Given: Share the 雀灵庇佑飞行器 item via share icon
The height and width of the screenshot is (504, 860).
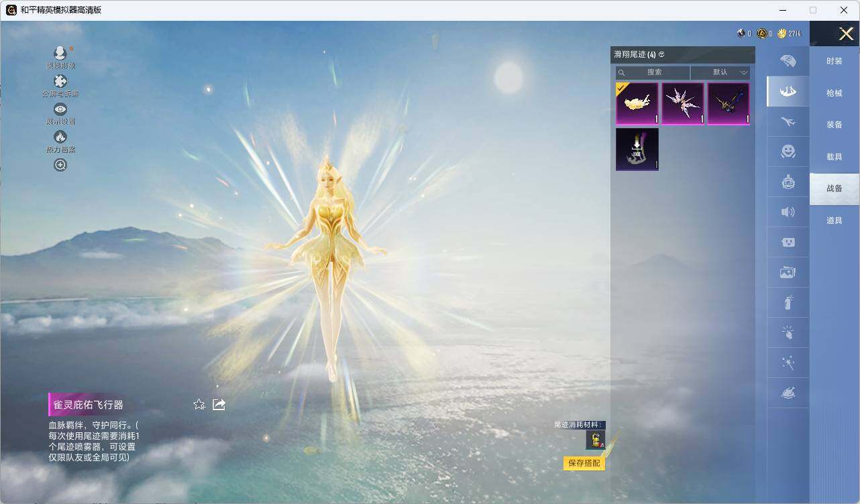Looking at the screenshot, I should tap(219, 404).
